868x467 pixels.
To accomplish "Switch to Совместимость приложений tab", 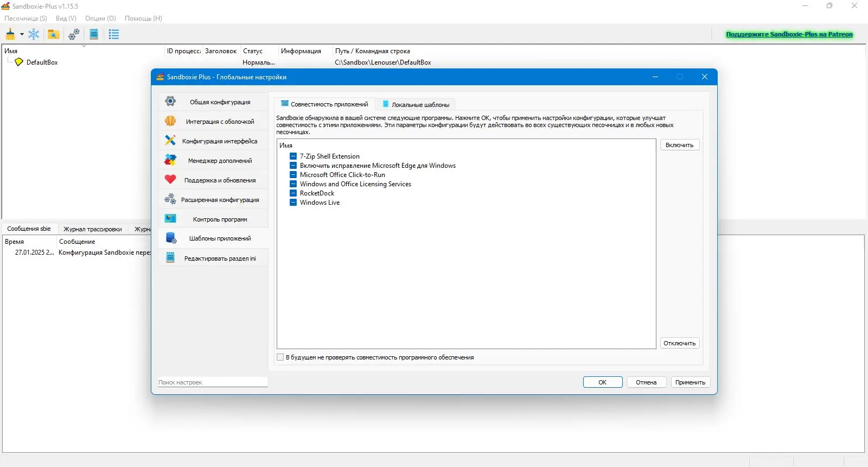I will point(324,104).
